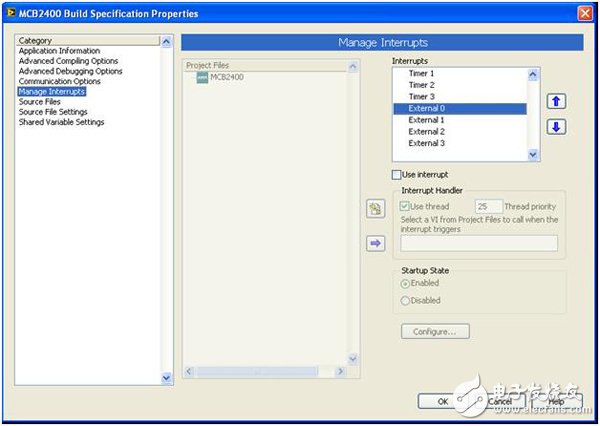Open Application Information category
This screenshot has height=426, width=600.
[x=59, y=51]
